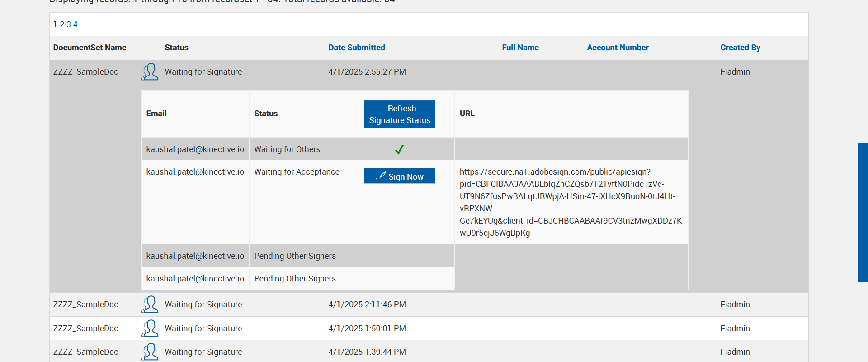Click the green checkmark icon
The width and height of the screenshot is (868, 362).
[399, 149]
